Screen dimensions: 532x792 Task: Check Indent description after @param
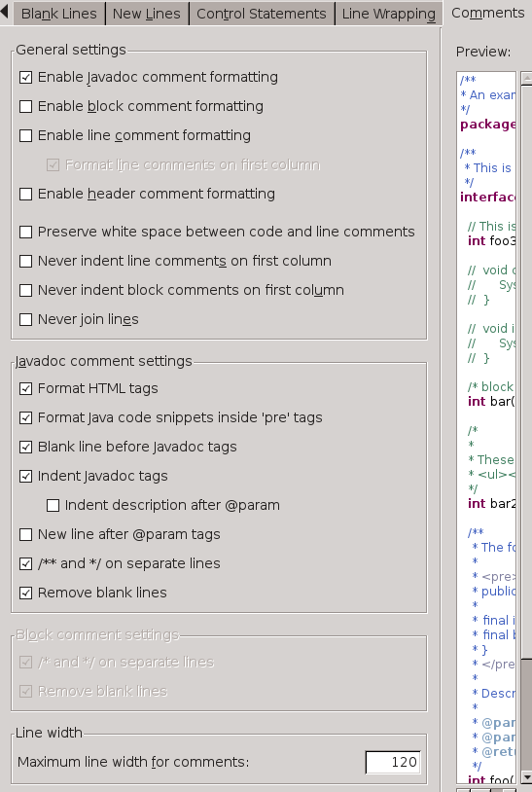[x=53, y=506]
